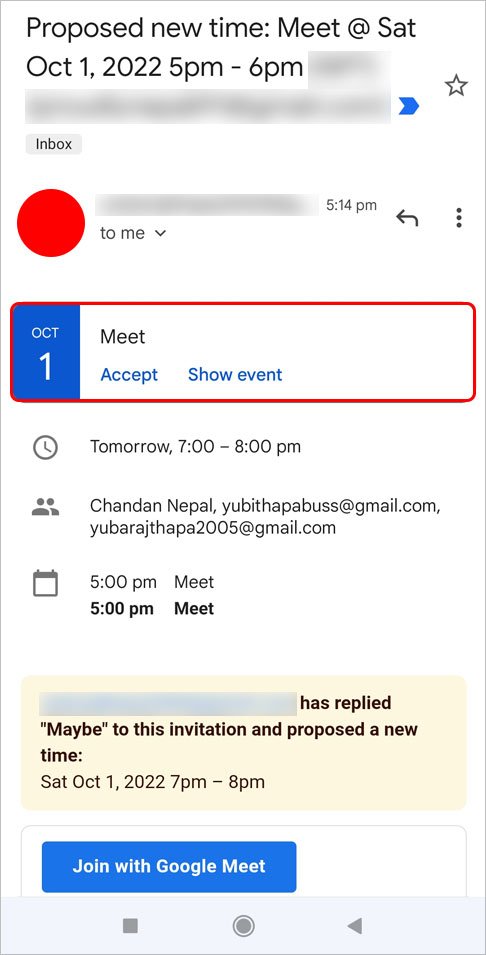Tap the blue importance marker arrow

[409, 107]
